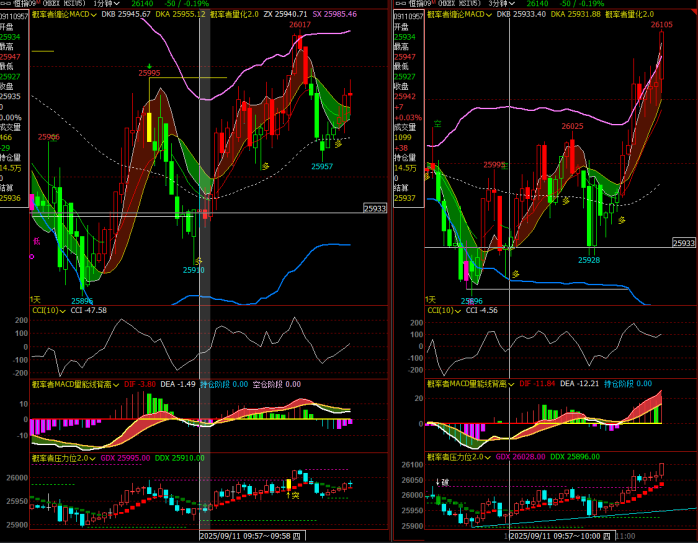Select the 猴军崙量化2.0 indicator label in right chart

[625, 15]
